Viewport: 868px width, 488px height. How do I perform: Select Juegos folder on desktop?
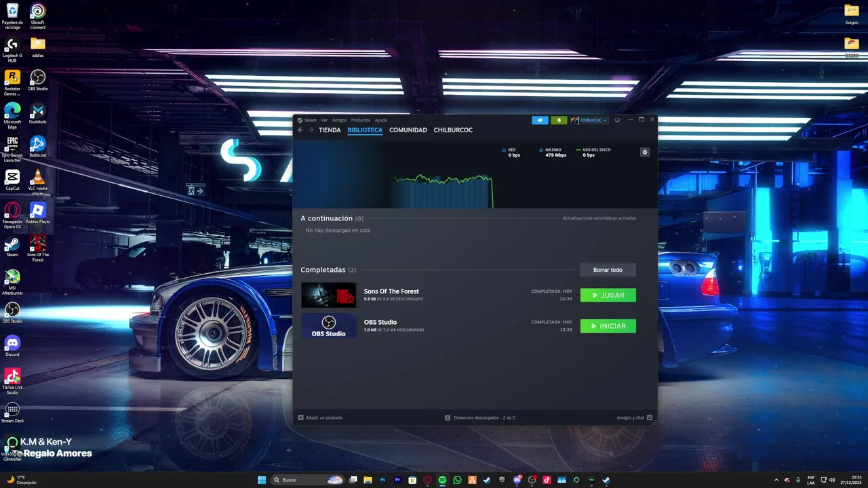[852, 14]
